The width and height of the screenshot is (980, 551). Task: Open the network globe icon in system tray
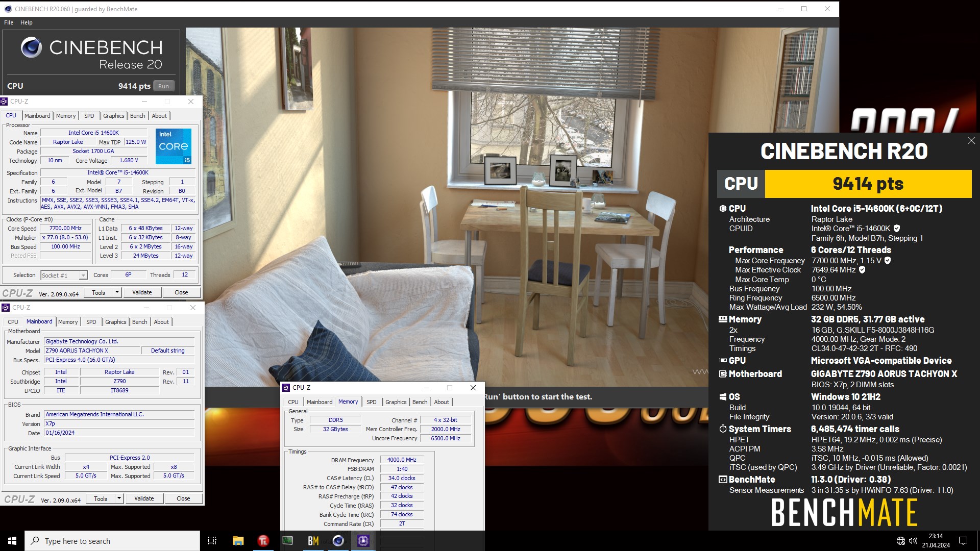[901, 541]
